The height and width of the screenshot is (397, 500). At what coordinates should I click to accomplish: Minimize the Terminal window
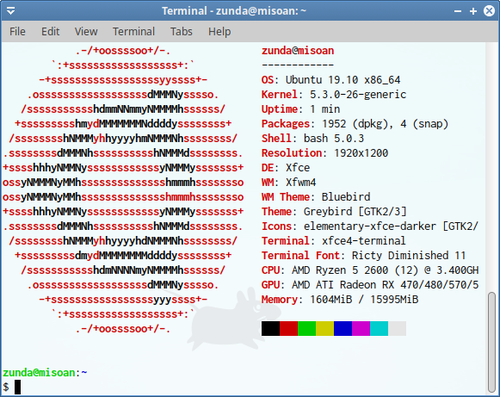click(x=458, y=11)
